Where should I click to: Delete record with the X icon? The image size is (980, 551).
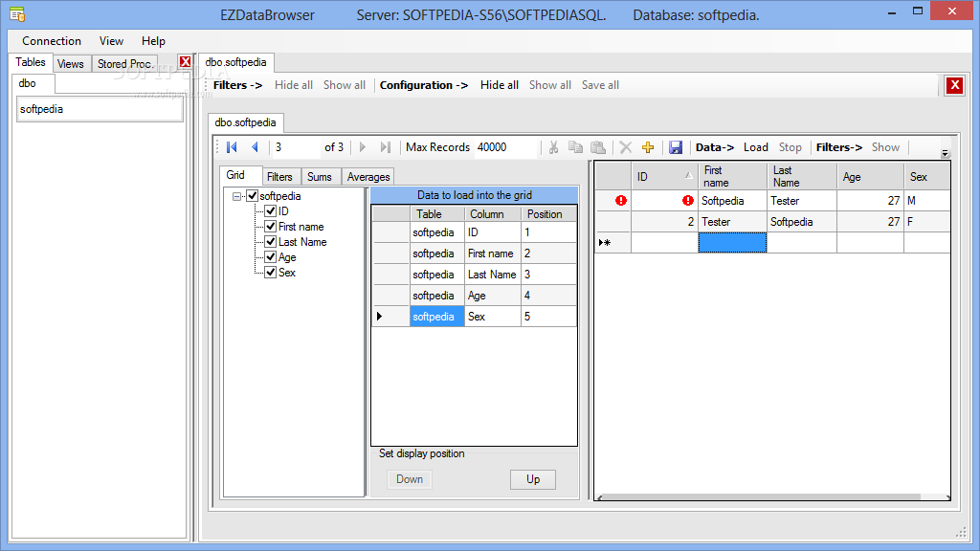pos(626,147)
